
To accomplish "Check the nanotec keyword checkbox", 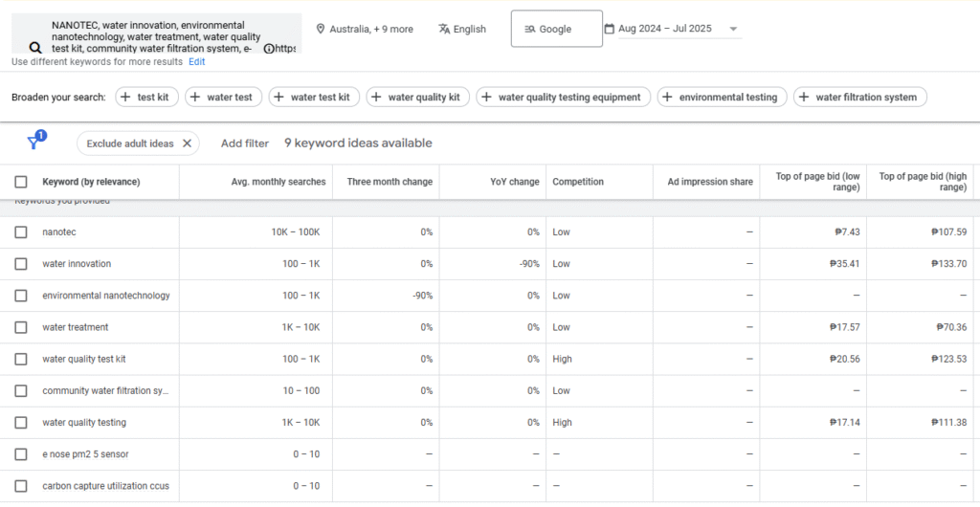I will [x=21, y=232].
